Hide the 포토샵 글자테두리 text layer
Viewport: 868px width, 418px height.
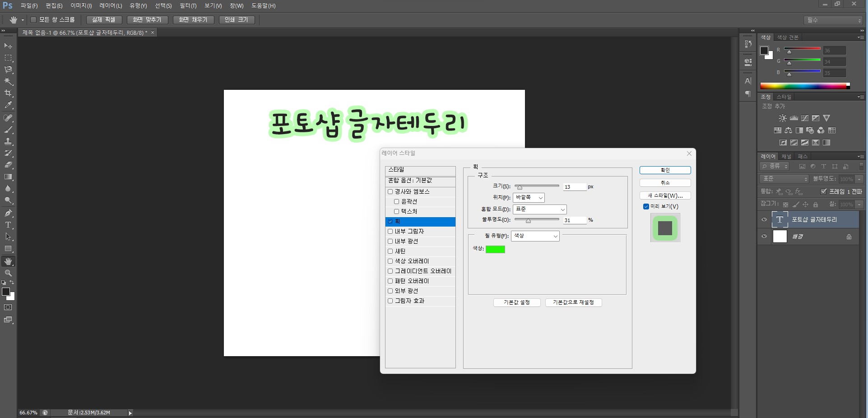764,220
